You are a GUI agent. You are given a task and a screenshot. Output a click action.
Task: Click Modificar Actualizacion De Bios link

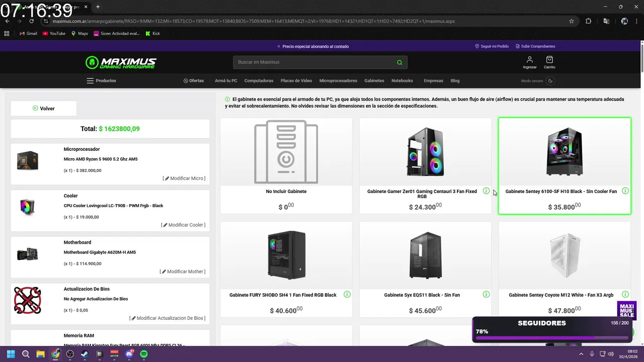click(x=168, y=318)
